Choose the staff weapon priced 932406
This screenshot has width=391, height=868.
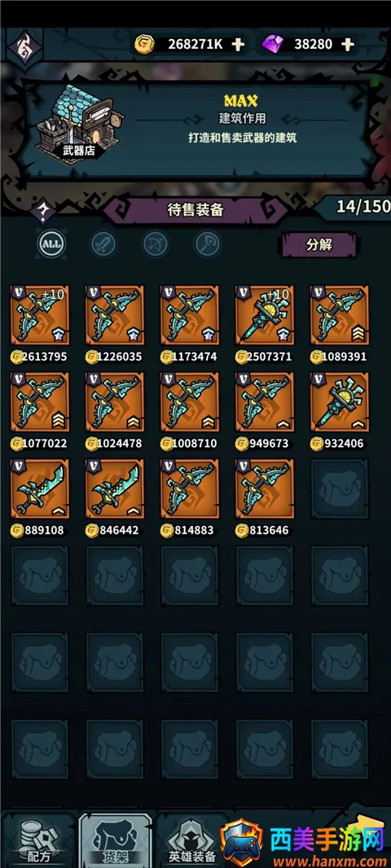(340, 402)
